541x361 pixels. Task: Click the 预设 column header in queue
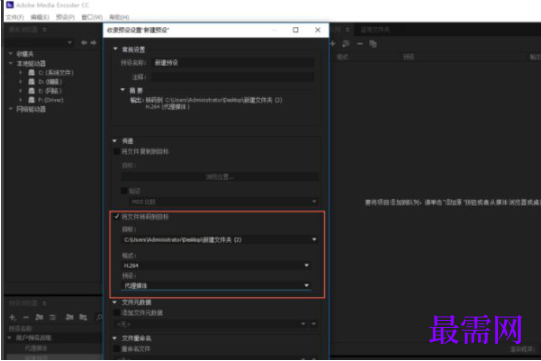click(x=409, y=57)
